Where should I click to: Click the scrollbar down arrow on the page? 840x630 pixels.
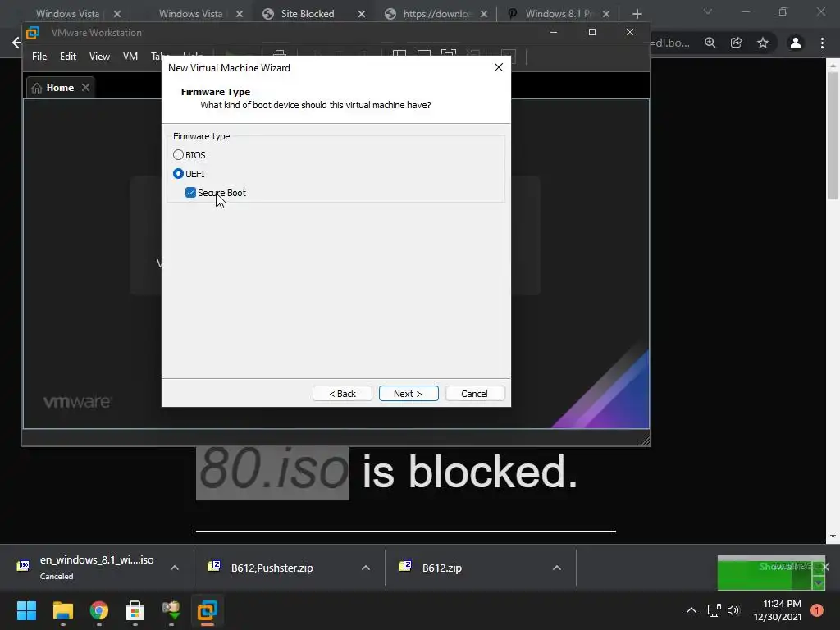pos(833,536)
